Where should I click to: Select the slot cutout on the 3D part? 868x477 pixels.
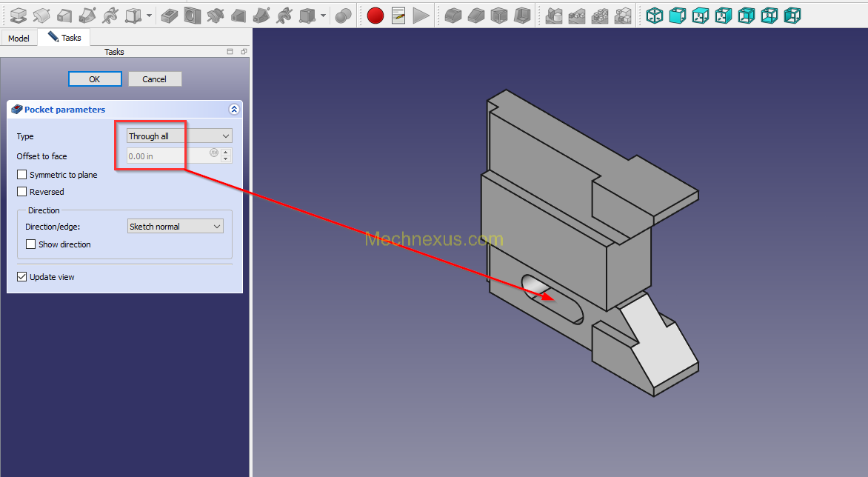(552, 299)
